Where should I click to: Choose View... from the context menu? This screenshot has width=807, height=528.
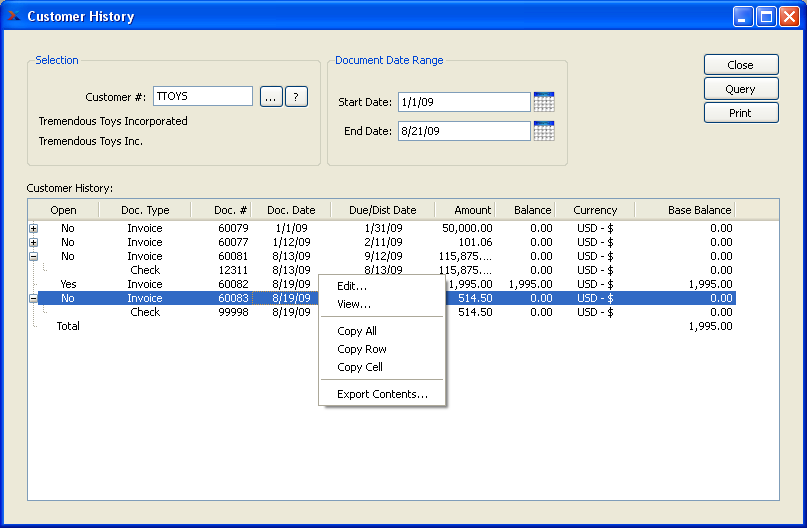(354, 304)
